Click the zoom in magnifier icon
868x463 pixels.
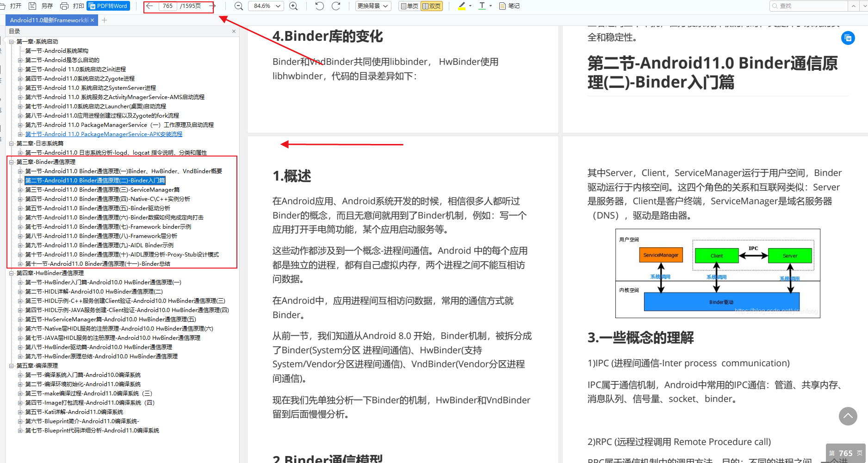point(293,6)
